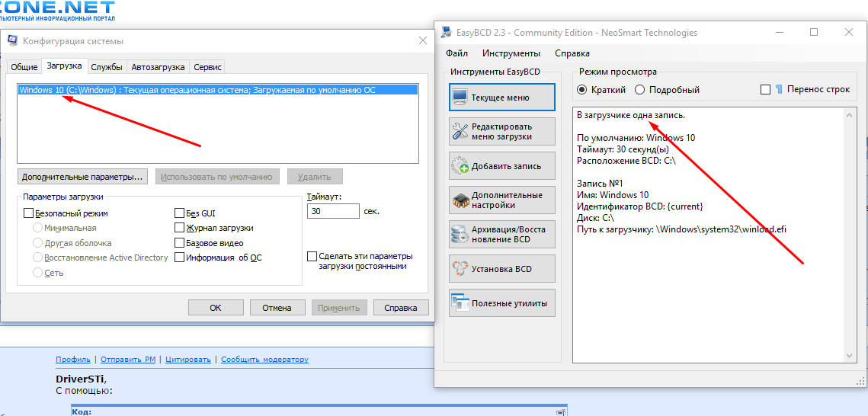Click Добавить запись in EasyBCD
This screenshot has height=416, width=868.
(501, 166)
